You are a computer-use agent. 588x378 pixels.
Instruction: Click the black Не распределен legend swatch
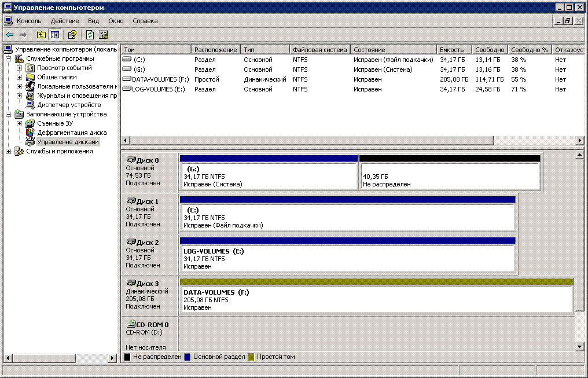(x=127, y=357)
